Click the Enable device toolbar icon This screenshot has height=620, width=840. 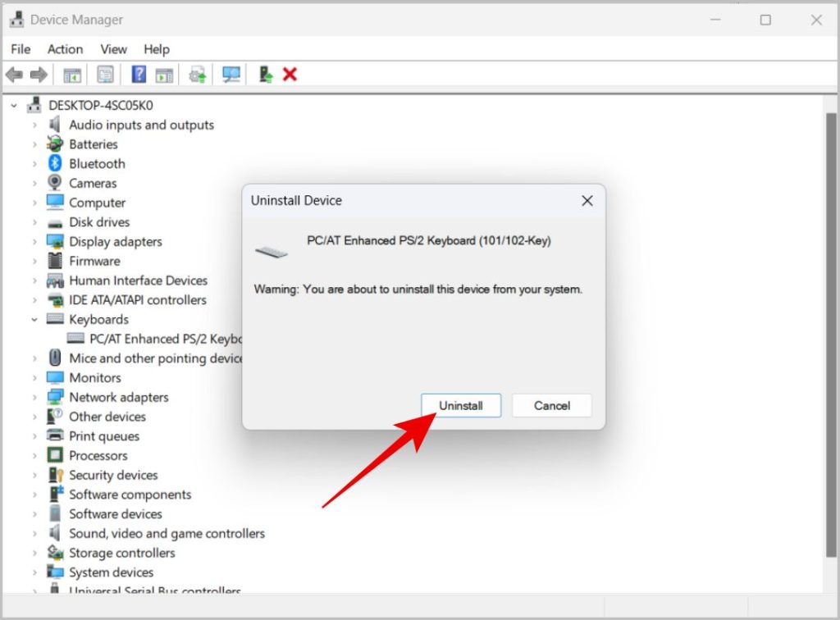point(266,75)
